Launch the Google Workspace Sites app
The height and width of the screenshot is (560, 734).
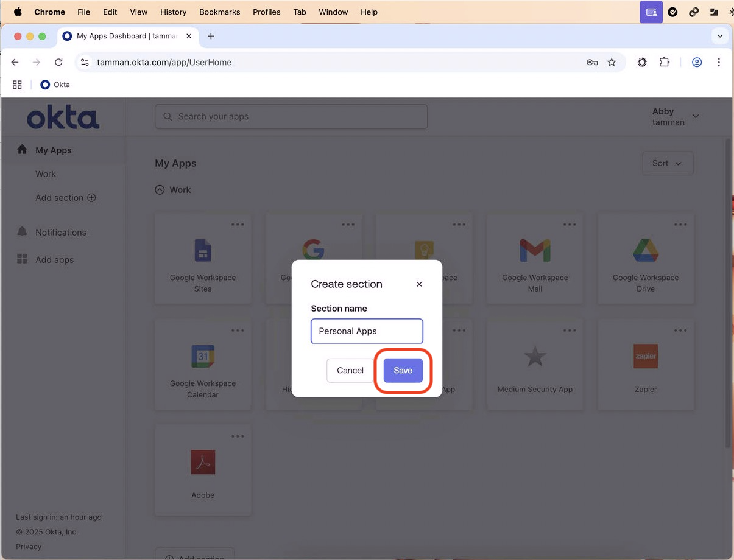pyautogui.click(x=203, y=259)
